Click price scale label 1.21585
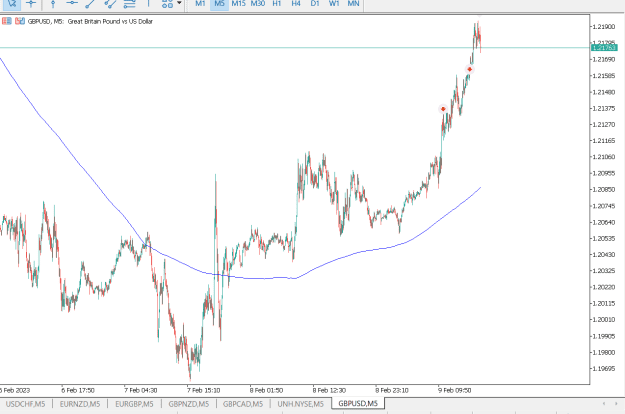Image resolution: width=625 pixels, height=414 pixels. pyautogui.click(x=604, y=76)
